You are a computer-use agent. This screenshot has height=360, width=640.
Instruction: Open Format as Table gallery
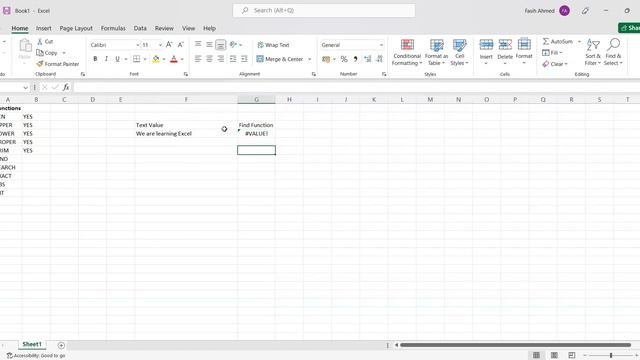click(436, 52)
